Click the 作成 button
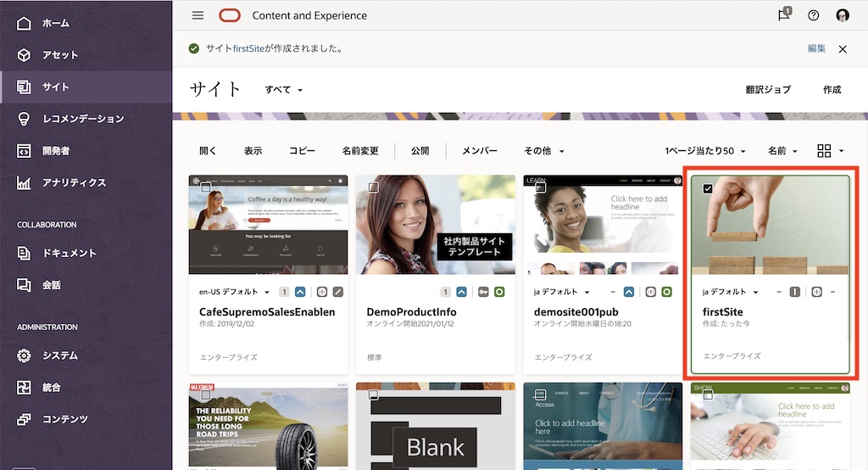 832,90
